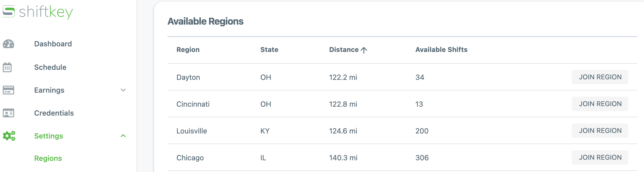This screenshot has height=172, width=644.
Task: Open the Credentials menu item
Action: [54, 113]
